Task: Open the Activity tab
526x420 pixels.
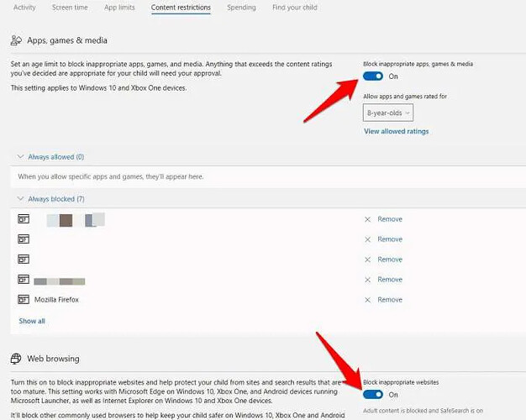Action: pyautogui.click(x=24, y=8)
